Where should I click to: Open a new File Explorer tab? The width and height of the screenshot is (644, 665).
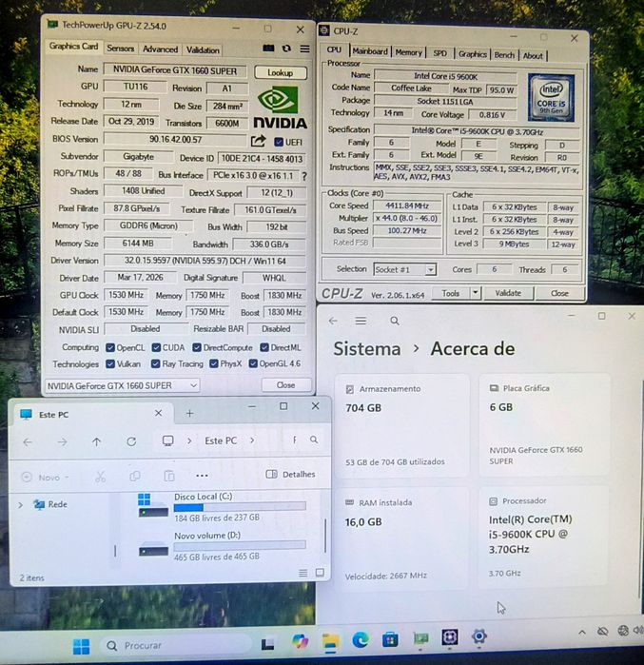189,413
